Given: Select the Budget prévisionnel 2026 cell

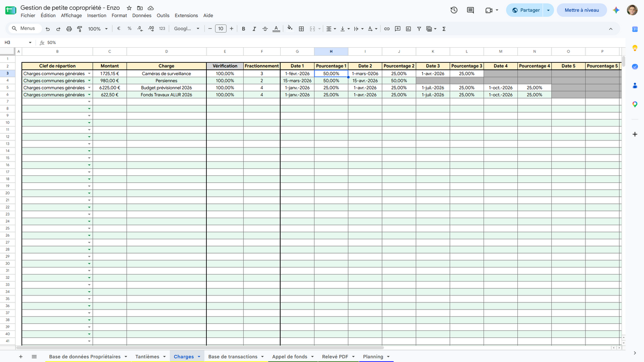Looking at the screenshot, I should click(x=166, y=87).
